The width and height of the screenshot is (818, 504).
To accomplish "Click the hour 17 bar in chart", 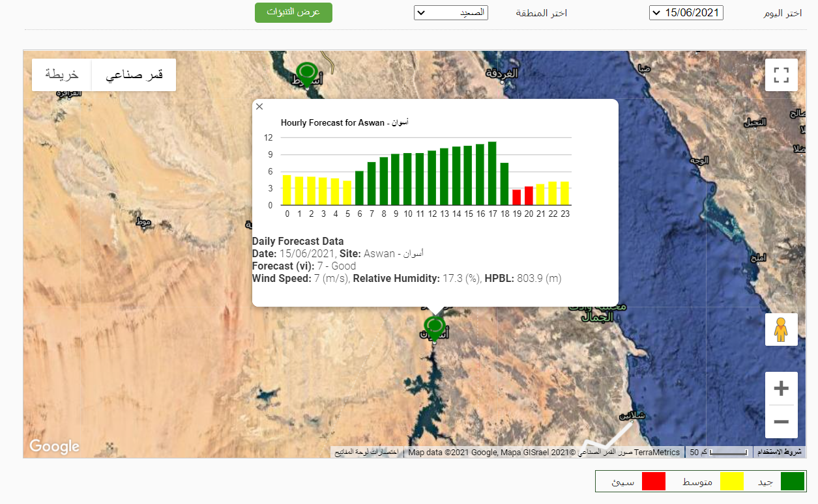I will 492,173.
